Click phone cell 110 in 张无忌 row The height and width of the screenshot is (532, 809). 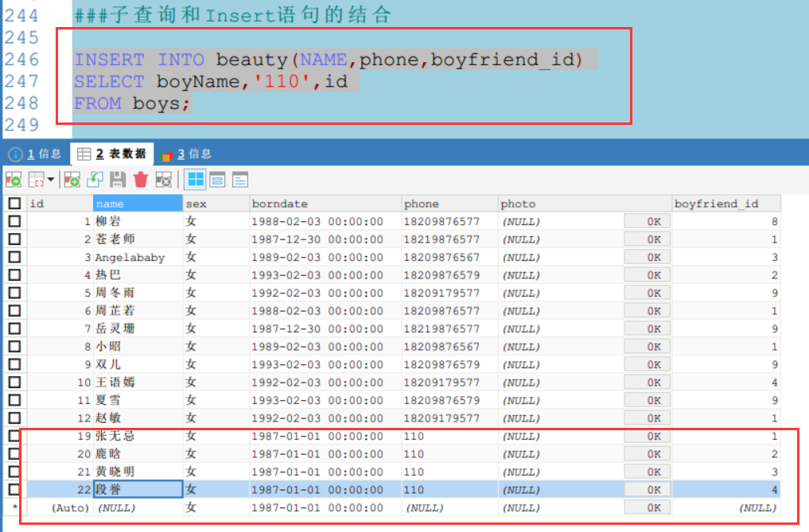click(x=449, y=436)
